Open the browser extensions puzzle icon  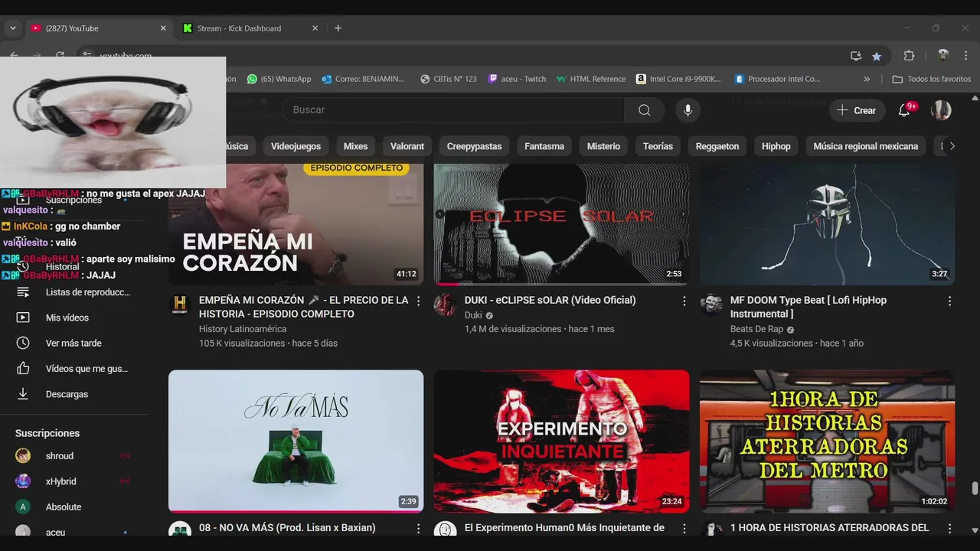(909, 56)
